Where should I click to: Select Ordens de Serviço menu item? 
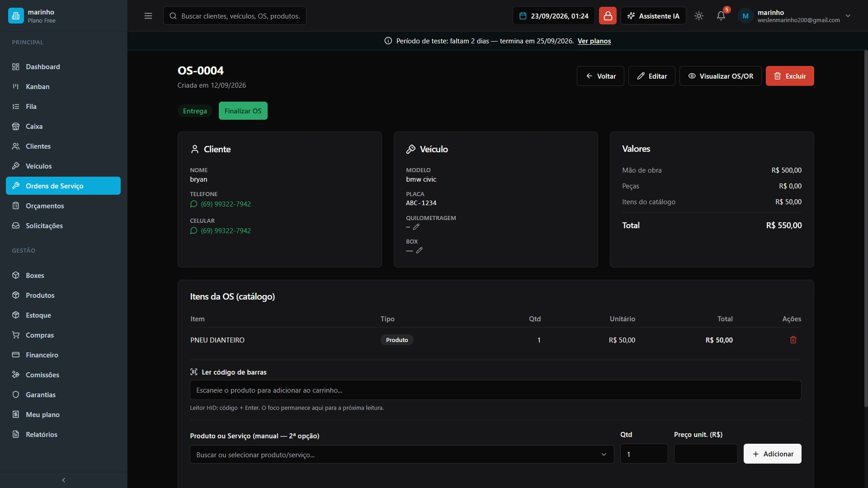click(x=63, y=186)
